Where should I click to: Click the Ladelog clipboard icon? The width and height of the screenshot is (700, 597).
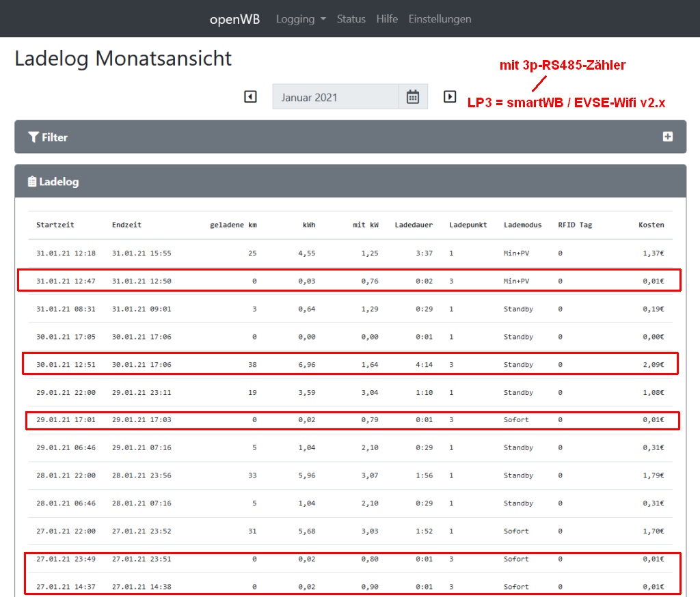point(32,182)
